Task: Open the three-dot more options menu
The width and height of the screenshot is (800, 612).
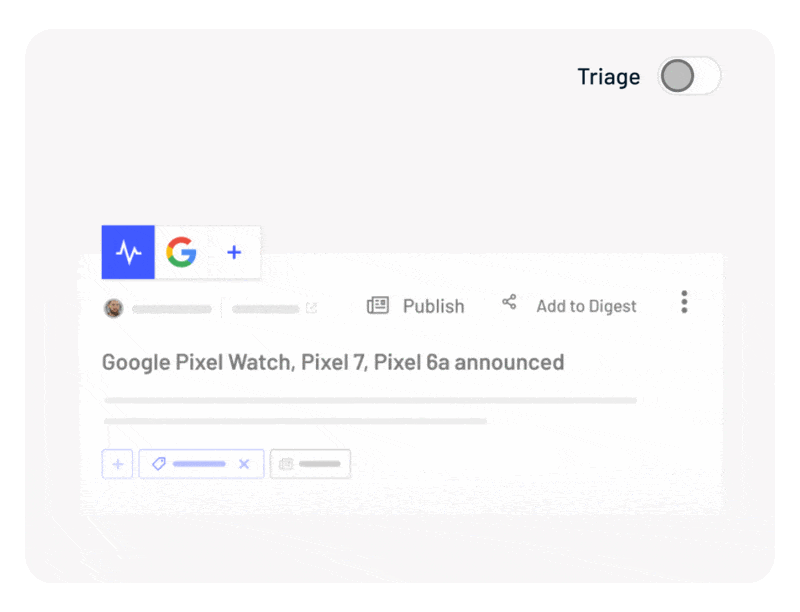Action: coord(684,302)
